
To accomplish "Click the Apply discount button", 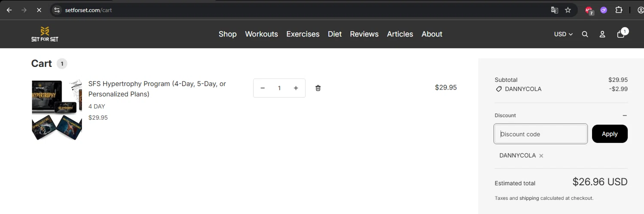I will [x=610, y=134].
